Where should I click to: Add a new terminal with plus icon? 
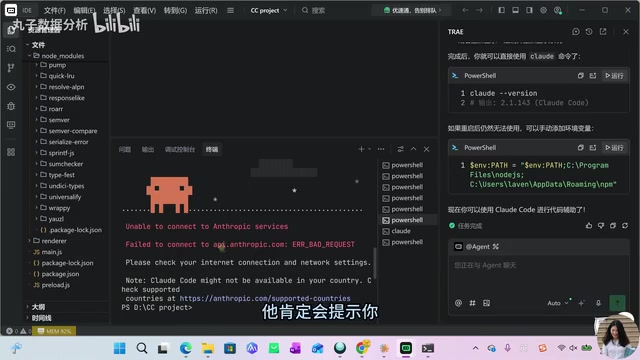361,149
